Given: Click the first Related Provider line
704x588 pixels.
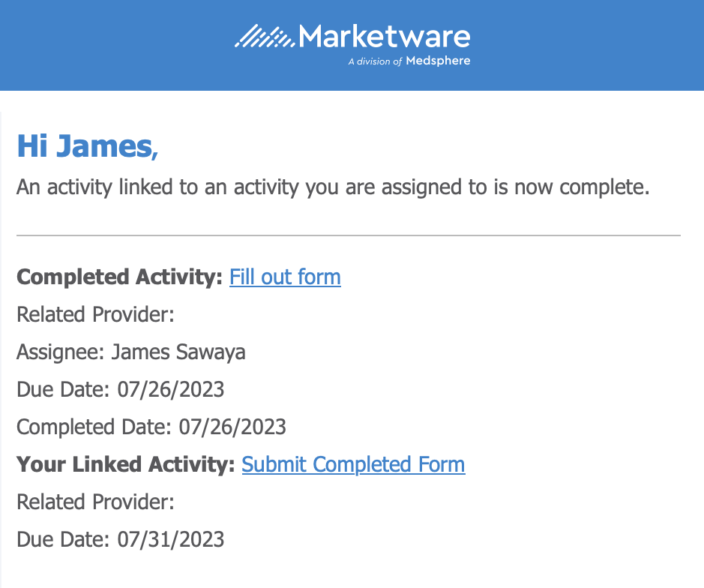Looking at the screenshot, I should coord(95,314).
